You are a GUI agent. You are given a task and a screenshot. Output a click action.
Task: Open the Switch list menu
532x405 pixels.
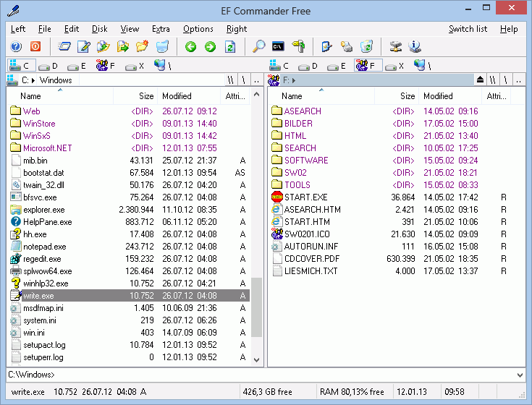pos(468,29)
